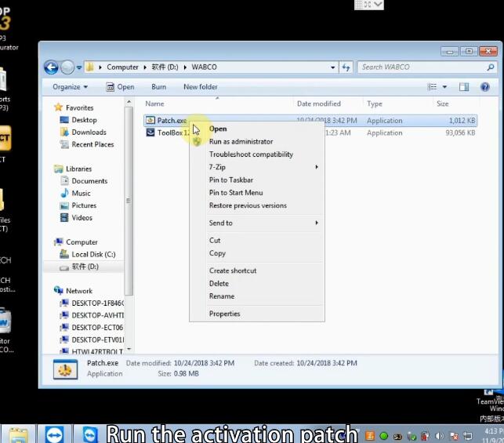The height and width of the screenshot is (443, 504).
Task: Choose Delete from the context menu
Action: click(x=257, y=284)
